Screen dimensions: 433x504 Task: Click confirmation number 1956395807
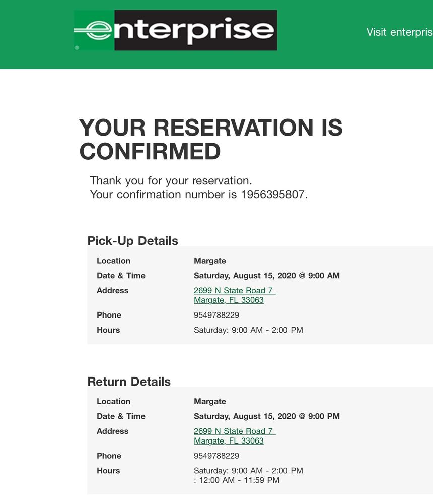coord(273,194)
